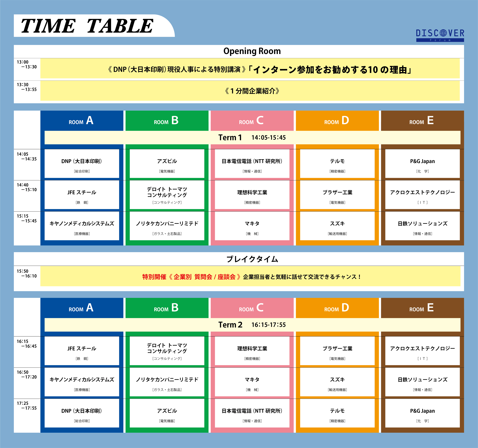Choose 理想科学工業 in the 16:15 slot
The height and width of the screenshot is (448, 478).
(x=252, y=351)
